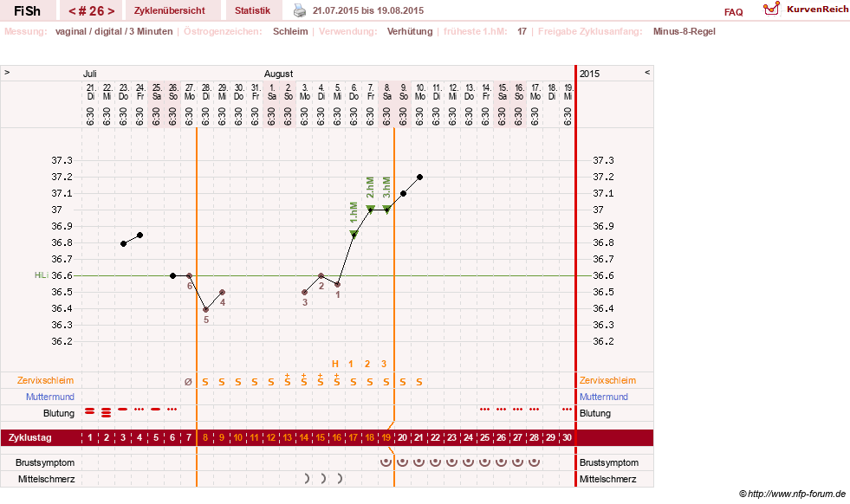Click the Zyklustag row label
Image resolution: width=850 pixels, height=504 pixels.
(29, 437)
